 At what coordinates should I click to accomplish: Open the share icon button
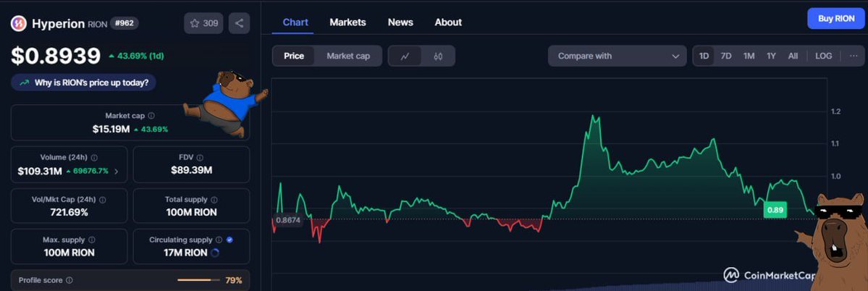pos(239,23)
